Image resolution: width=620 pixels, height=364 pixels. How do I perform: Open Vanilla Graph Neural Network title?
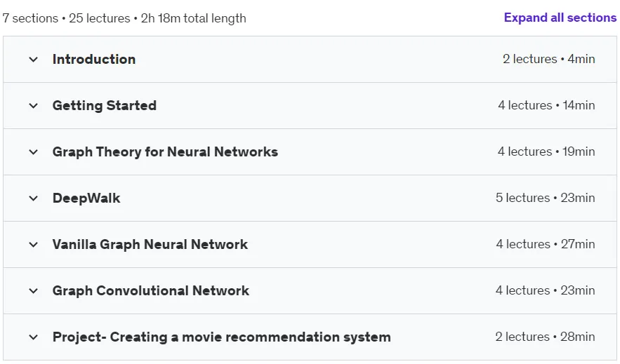click(x=150, y=244)
